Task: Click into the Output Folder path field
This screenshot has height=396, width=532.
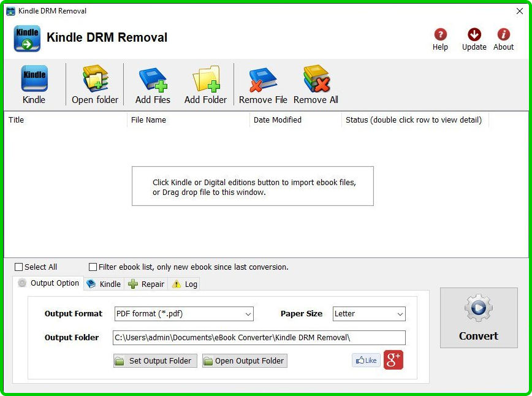Action: [x=259, y=338]
